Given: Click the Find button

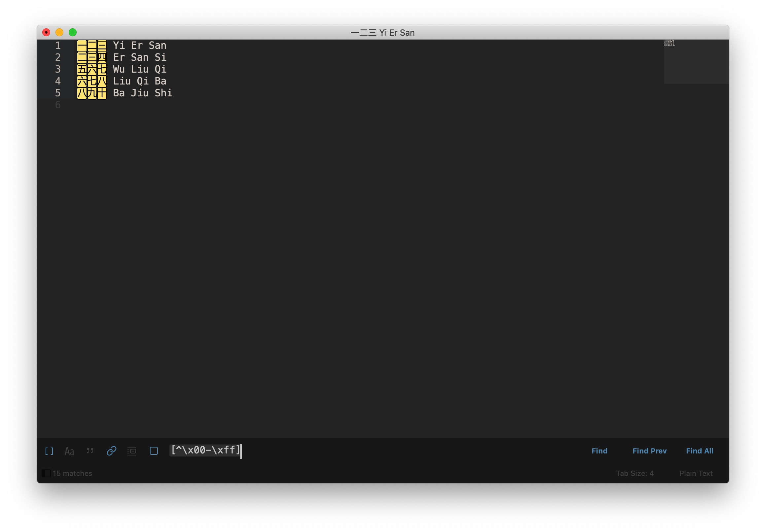Looking at the screenshot, I should tap(599, 451).
